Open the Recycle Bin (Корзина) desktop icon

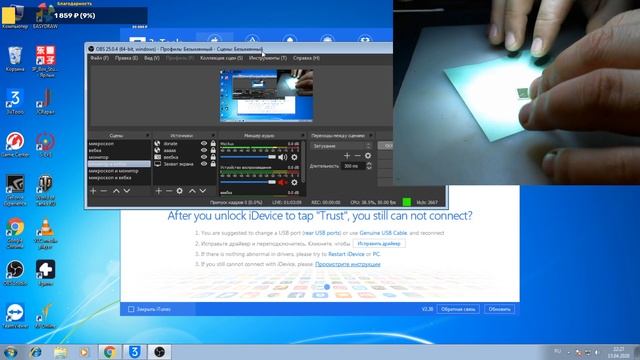pos(15,59)
